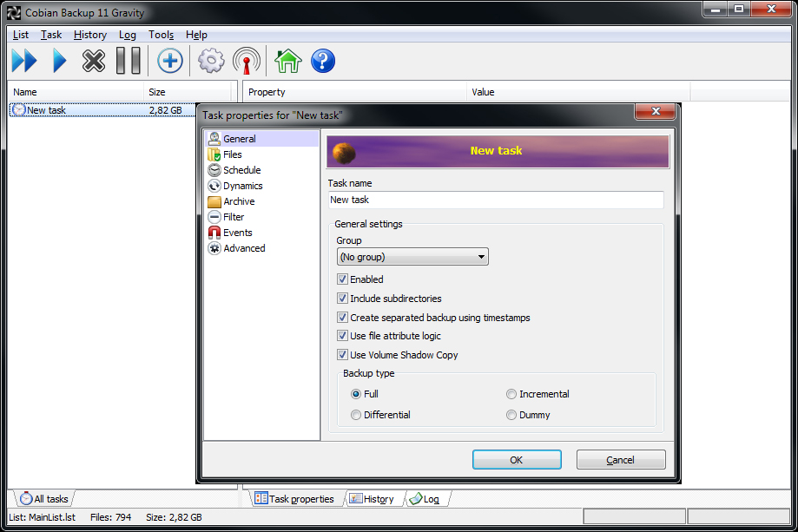
Task: Click the All tasks clock icon
Action: (x=26, y=499)
